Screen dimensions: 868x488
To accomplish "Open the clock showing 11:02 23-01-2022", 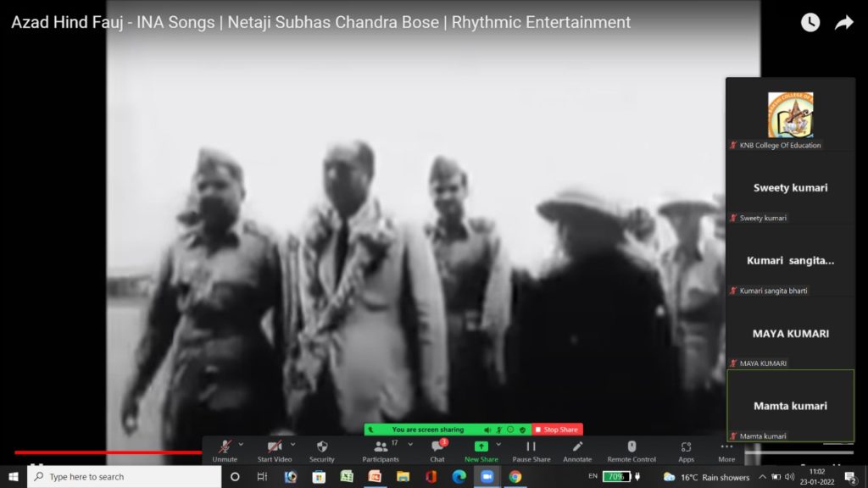I will click(817, 477).
